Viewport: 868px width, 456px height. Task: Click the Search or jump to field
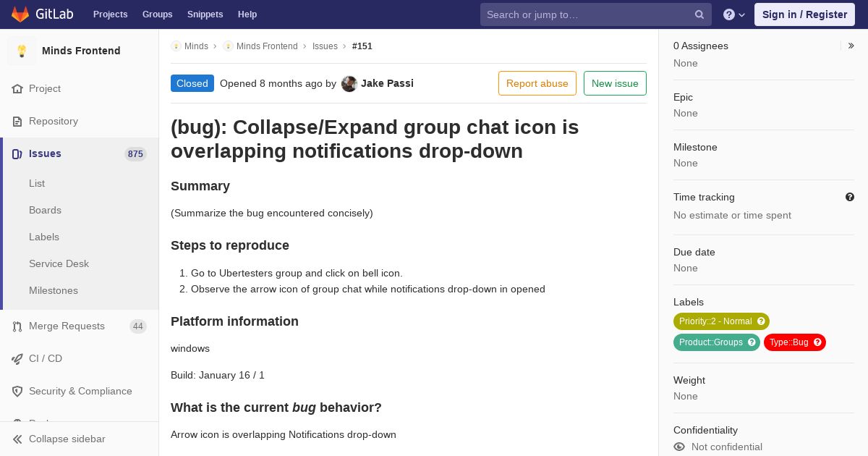point(596,14)
